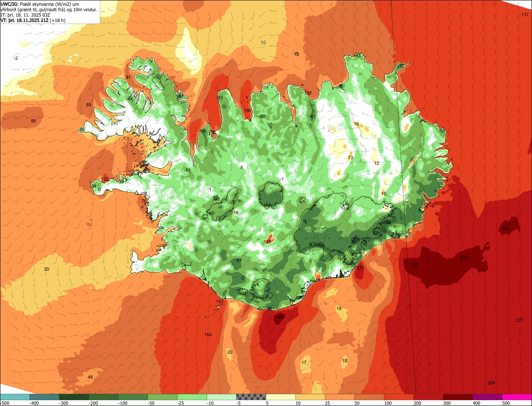Image resolution: width=532 pixels, height=406 pixels.
Task: Select the purple 400 to 500 legend swatch
Action: pos(487,397)
